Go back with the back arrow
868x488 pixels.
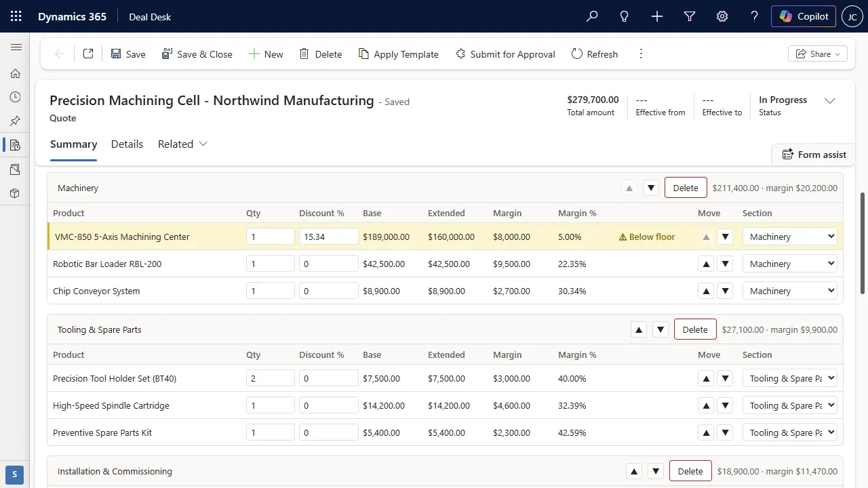[x=60, y=54]
